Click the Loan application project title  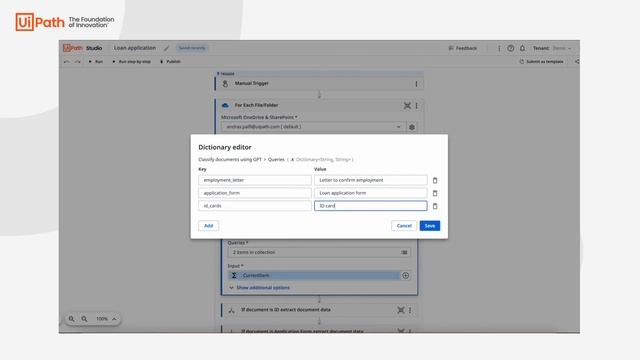coord(135,48)
